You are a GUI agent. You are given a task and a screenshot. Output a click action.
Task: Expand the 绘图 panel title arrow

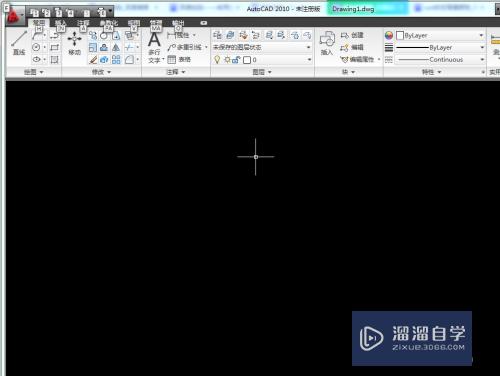click(42, 72)
